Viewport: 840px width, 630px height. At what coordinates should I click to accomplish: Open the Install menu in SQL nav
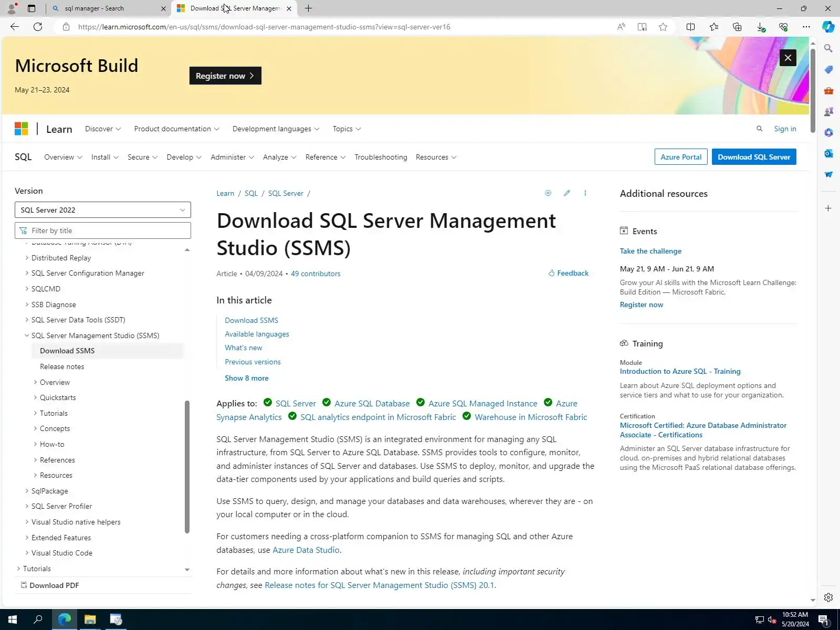pyautogui.click(x=105, y=157)
